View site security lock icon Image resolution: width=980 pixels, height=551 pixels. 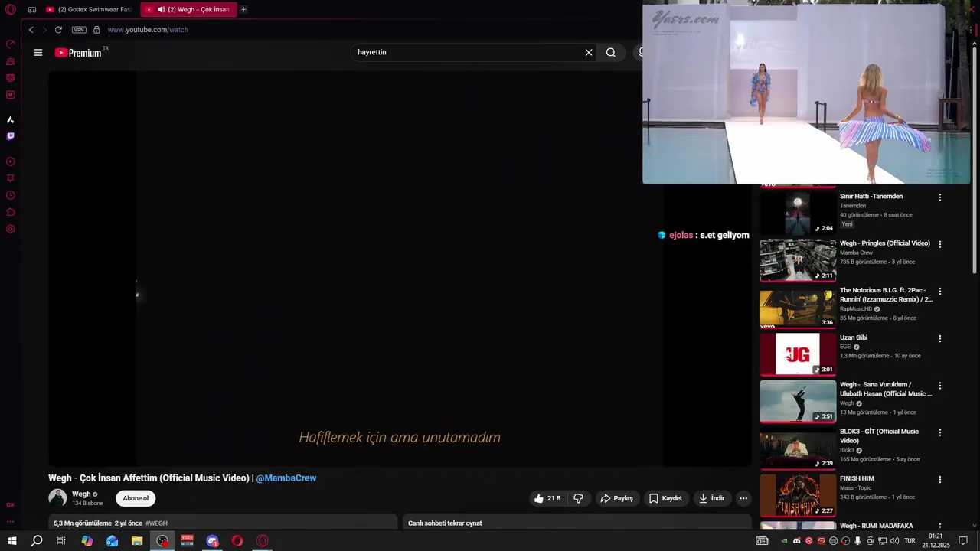96,30
